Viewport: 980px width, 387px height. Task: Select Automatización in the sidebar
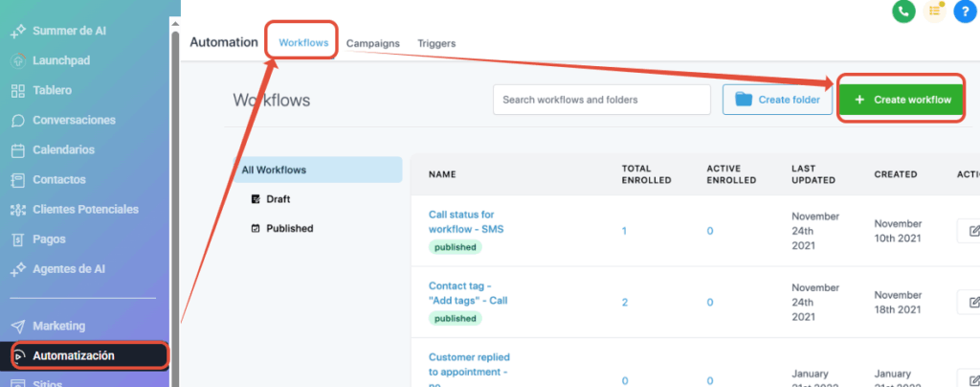pyautogui.click(x=74, y=355)
